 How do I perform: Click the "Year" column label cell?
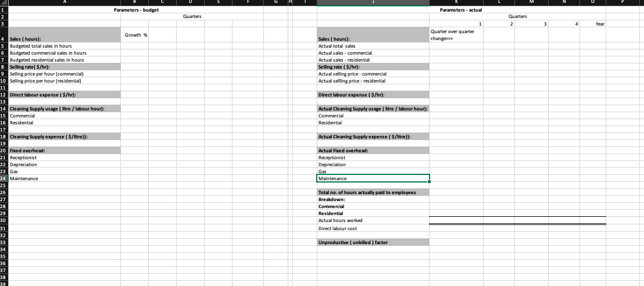593,24
